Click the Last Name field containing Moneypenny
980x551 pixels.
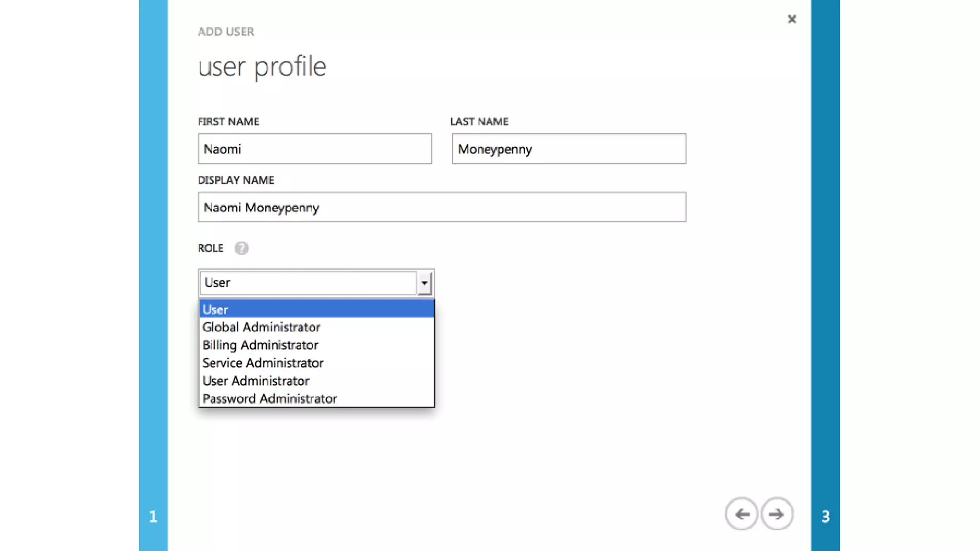click(568, 149)
